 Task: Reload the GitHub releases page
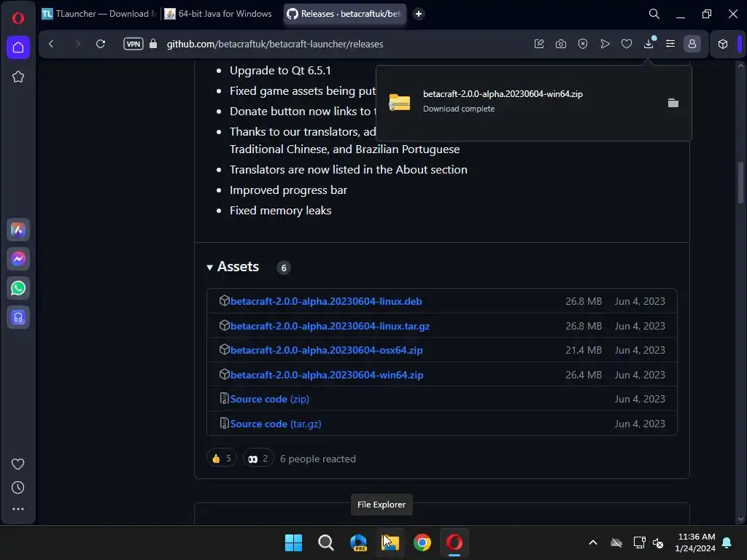101,44
